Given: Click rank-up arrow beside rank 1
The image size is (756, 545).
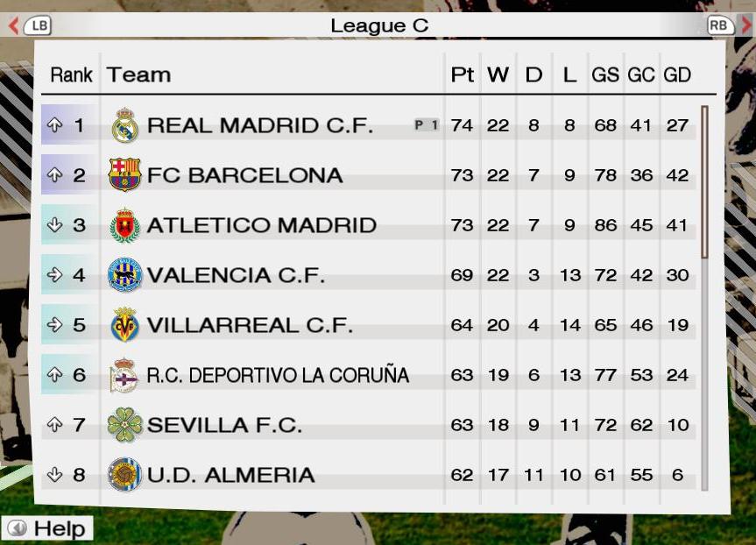Looking at the screenshot, I should 54,125.
